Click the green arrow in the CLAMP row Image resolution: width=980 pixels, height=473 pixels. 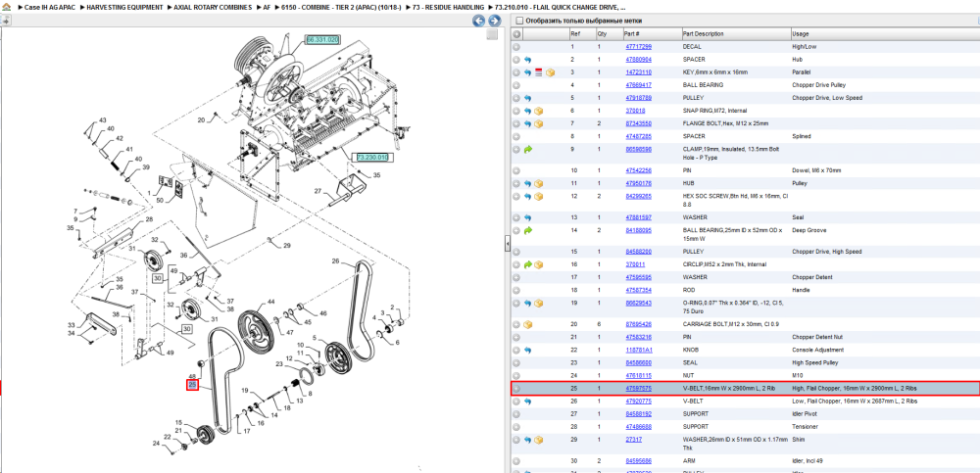528,150
